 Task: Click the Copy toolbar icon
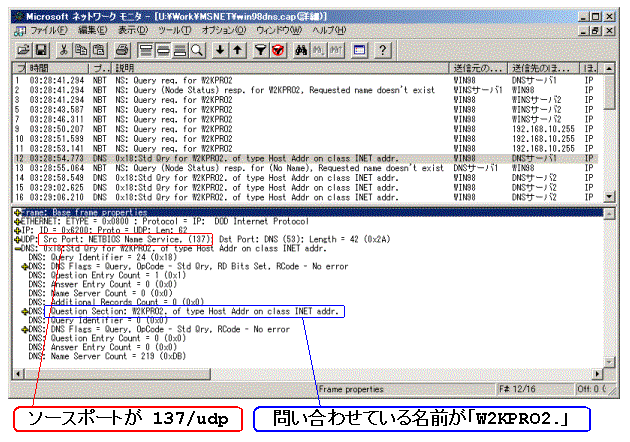pyautogui.click(x=81, y=50)
